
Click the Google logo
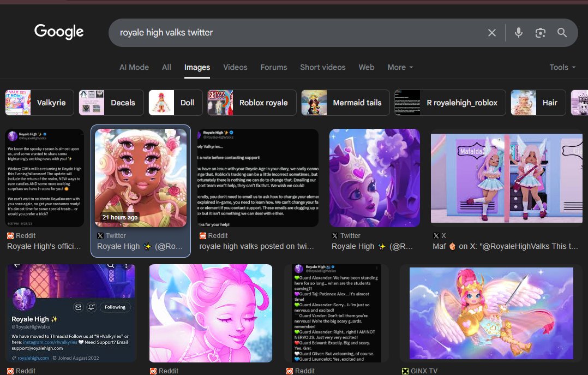click(59, 32)
